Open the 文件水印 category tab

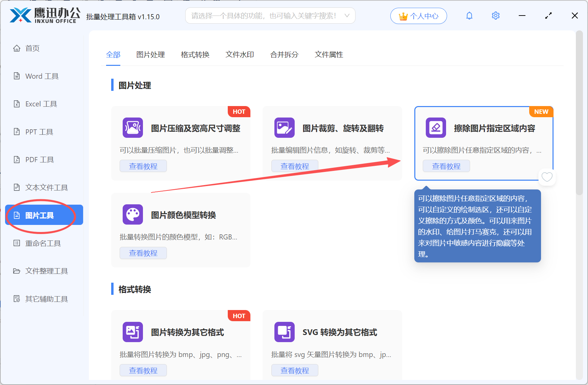pyautogui.click(x=240, y=54)
